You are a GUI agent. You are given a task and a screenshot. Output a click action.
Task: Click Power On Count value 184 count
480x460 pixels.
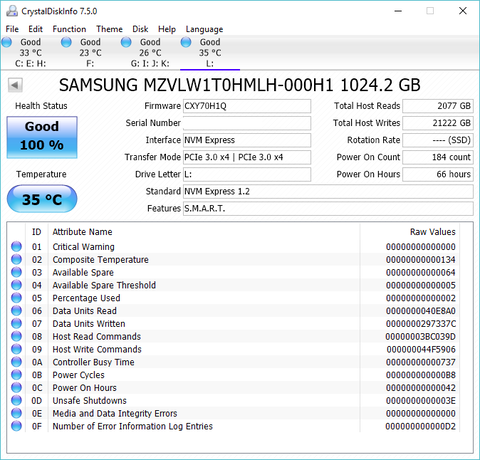[x=438, y=157]
